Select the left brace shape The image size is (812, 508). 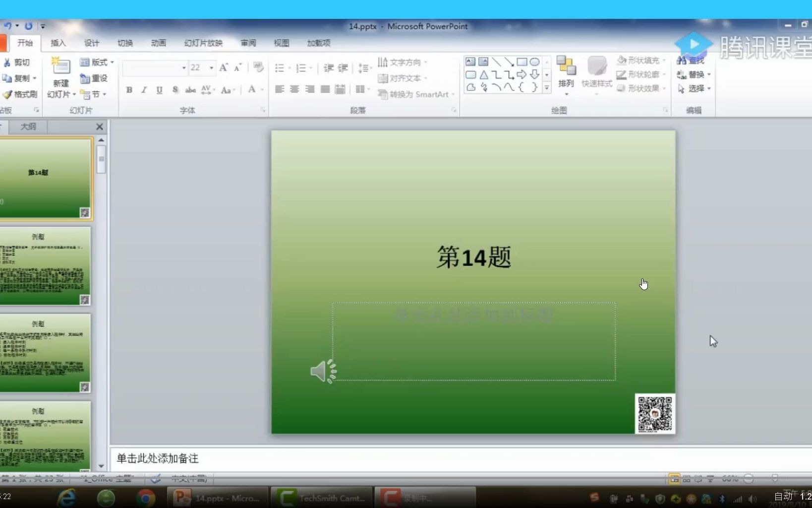click(x=522, y=87)
